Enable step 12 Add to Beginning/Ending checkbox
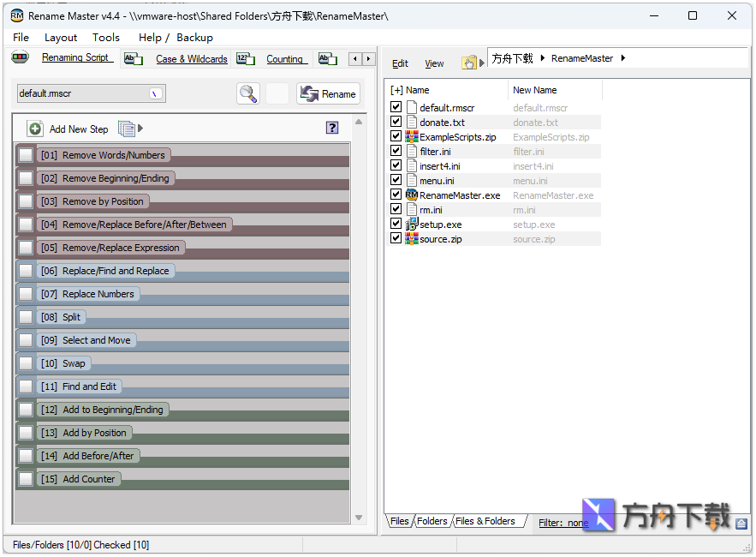 [x=26, y=410]
